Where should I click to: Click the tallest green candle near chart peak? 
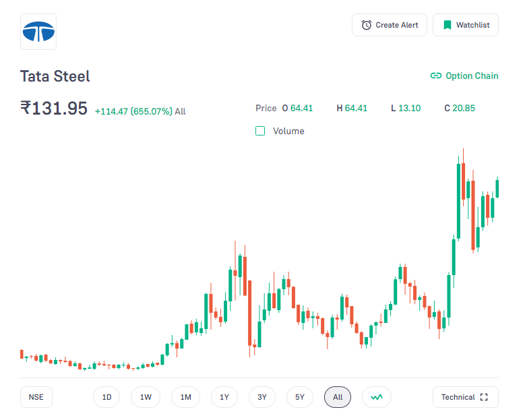[x=458, y=201]
